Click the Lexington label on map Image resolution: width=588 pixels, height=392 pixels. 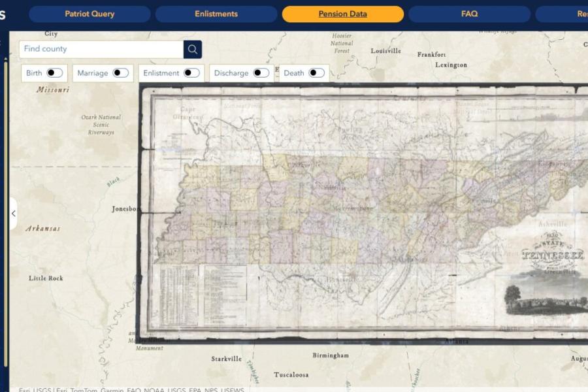[451, 65]
